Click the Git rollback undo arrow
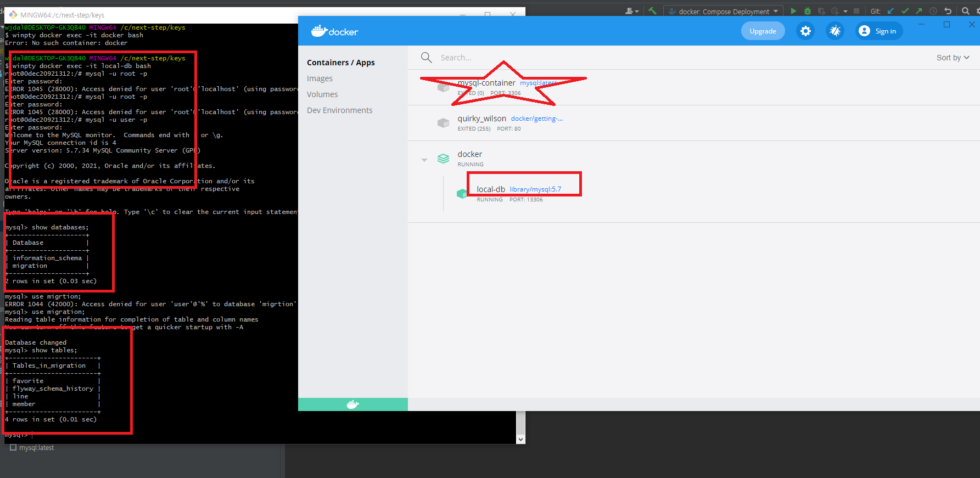The height and width of the screenshot is (478, 980). click(948, 11)
